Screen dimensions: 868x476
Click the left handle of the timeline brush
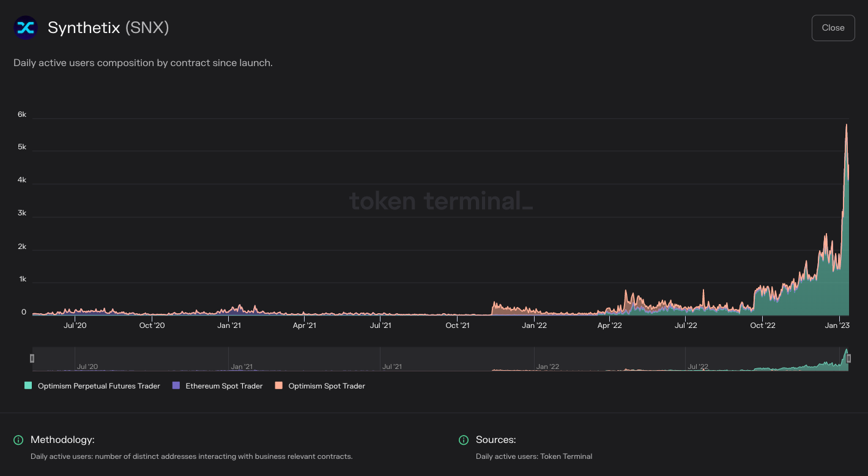point(32,359)
